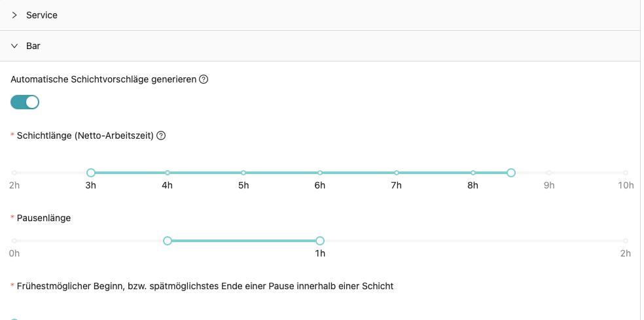644x320 pixels.
Task: Click the 4h tick on Schichtlänge slider
Action: [168, 173]
